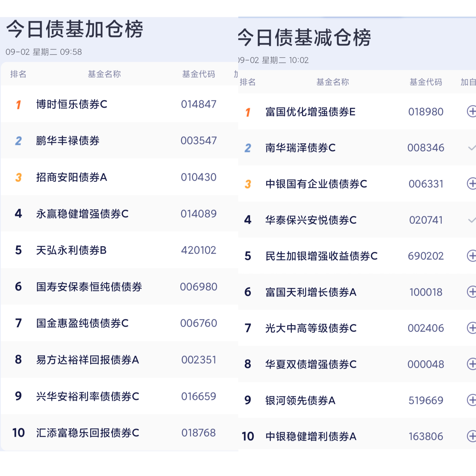Open fund 鹏华丰禄债券
The image size is (476, 476).
coord(68,141)
